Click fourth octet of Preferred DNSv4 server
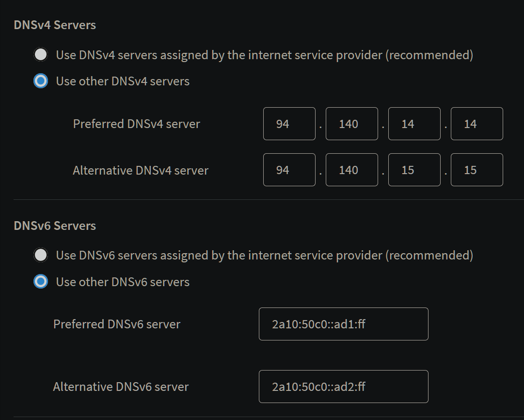Image resolution: width=524 pixels, height=420 pixels. [x=477, y=124]
